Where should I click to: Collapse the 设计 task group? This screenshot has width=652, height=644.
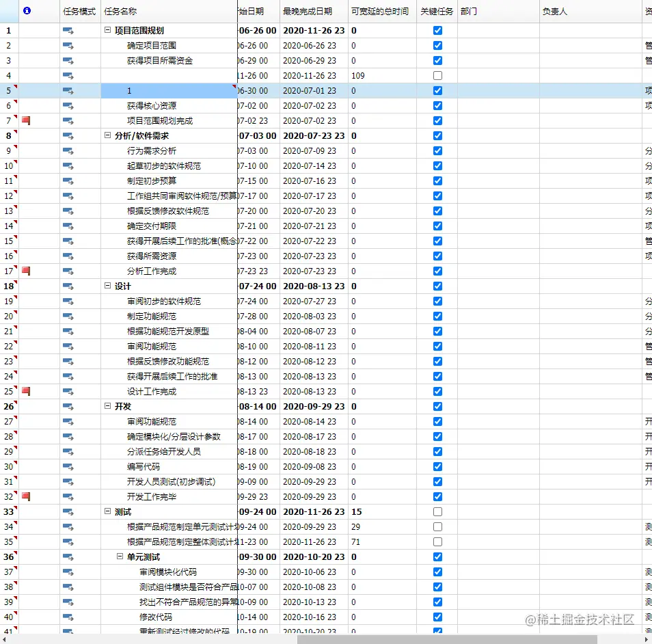tap(107, 286)
